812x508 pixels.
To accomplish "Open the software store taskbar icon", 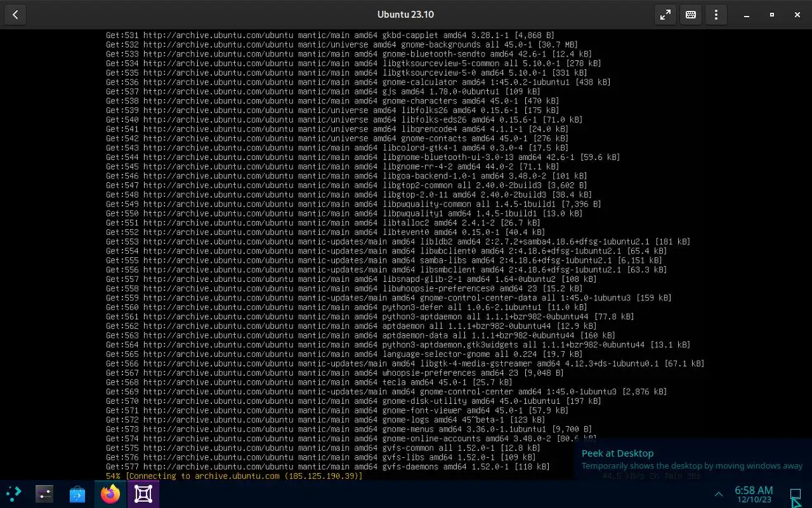I will pyautogui.click(x=77, y=493).
